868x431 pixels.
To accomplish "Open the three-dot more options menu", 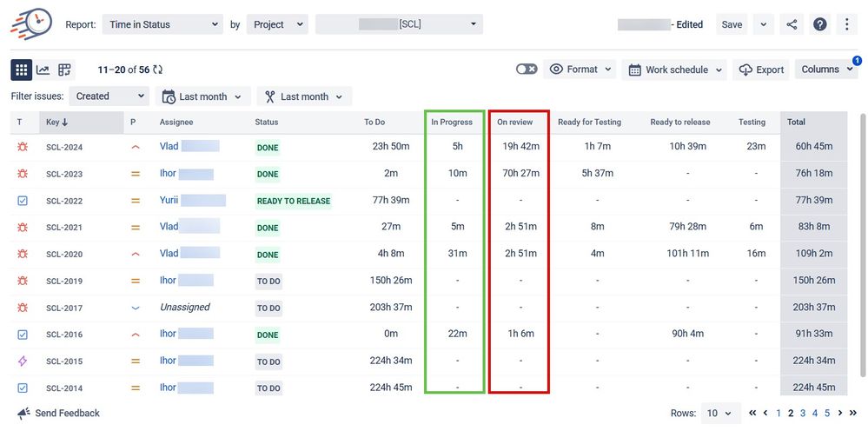I will pyautogui.click(x=847, y=24).
